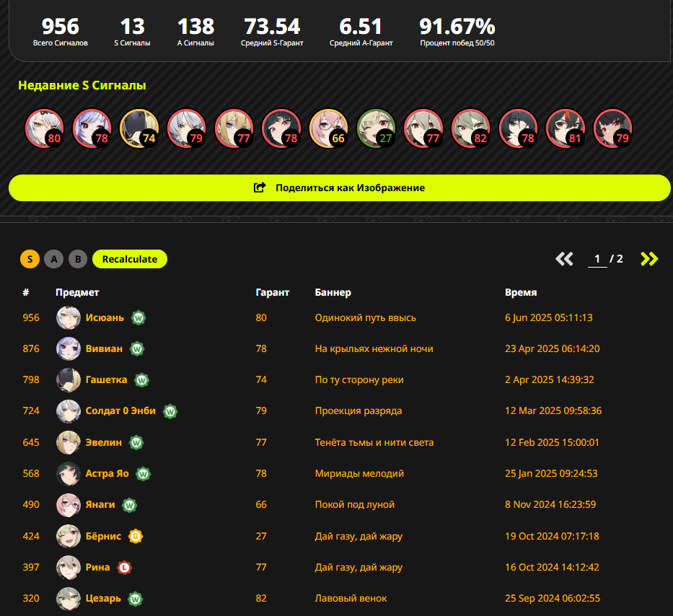Click the red L badge next to Рина
673x616 pixels.
(x=125, y=568)
